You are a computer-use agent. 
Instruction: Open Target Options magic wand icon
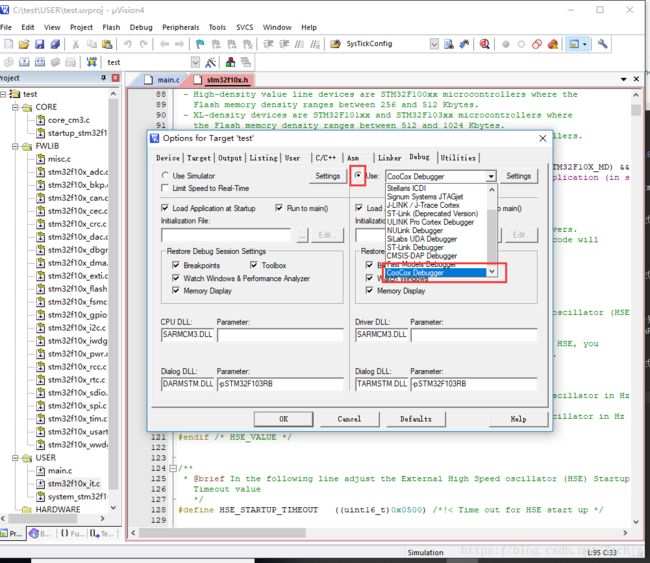[x=211, y=62]
